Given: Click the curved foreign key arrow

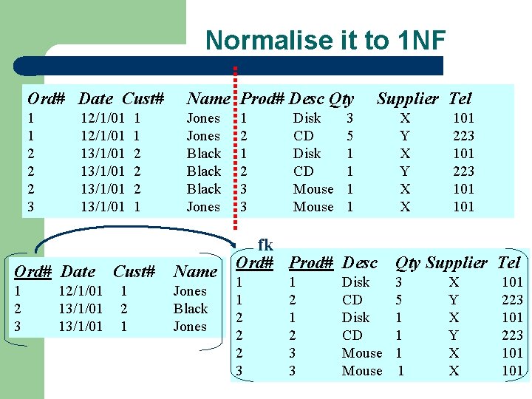Looking at the screenshot, I should pos(134,235).
